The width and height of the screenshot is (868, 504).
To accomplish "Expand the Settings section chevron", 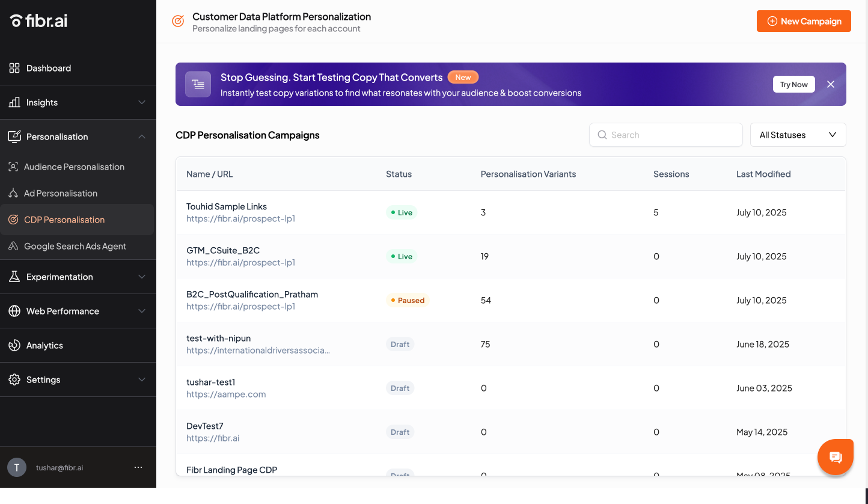I will 142,380.
